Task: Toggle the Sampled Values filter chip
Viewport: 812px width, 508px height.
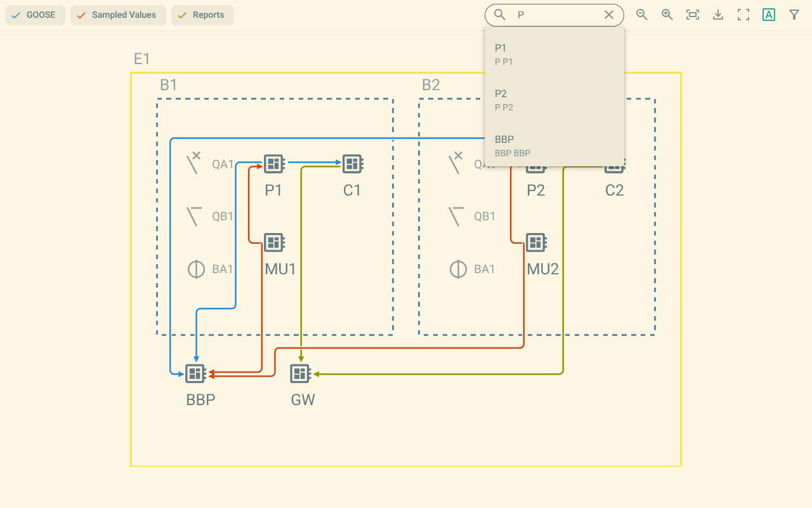Action: (x=118, y=15)
